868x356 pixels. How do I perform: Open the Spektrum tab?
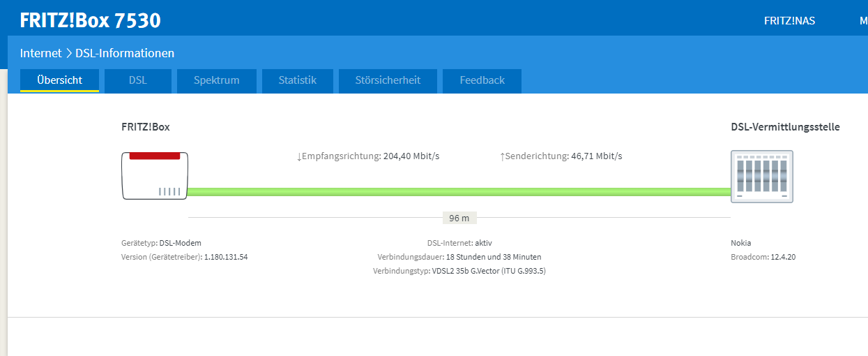217,80
